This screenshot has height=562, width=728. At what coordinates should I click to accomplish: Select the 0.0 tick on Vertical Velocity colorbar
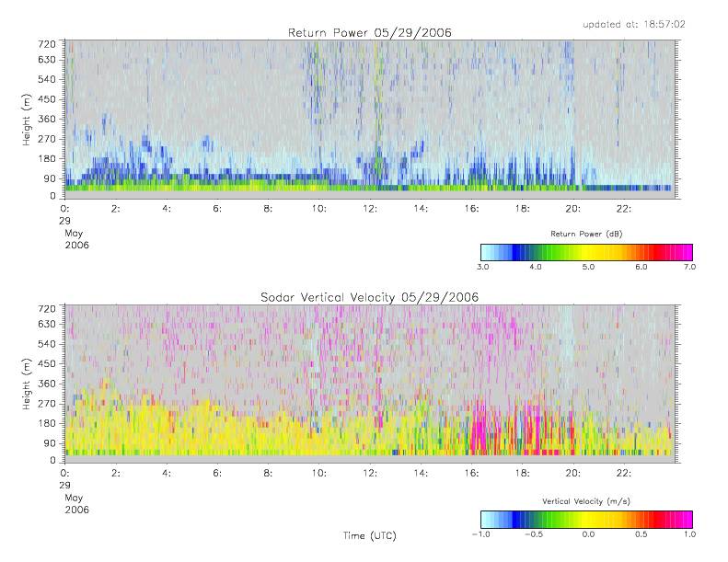(x=588, y=534)
